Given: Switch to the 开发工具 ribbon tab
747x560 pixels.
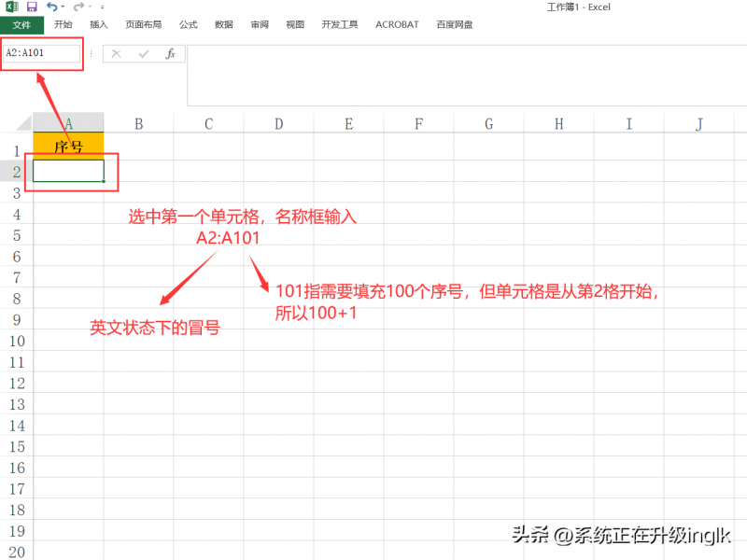Looking at the screenshot, I should tap(340, 24).
